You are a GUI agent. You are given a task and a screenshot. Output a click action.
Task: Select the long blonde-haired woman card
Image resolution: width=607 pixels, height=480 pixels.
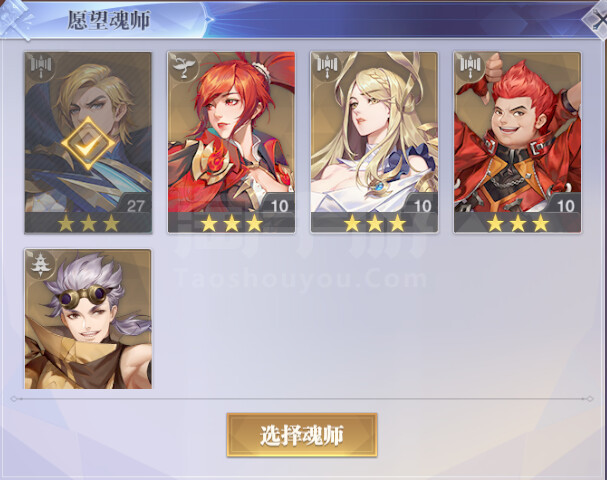point(374,142)
